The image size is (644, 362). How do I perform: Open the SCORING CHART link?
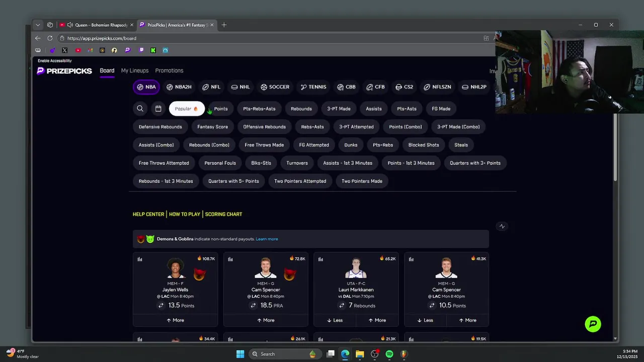tap(223, 214)
